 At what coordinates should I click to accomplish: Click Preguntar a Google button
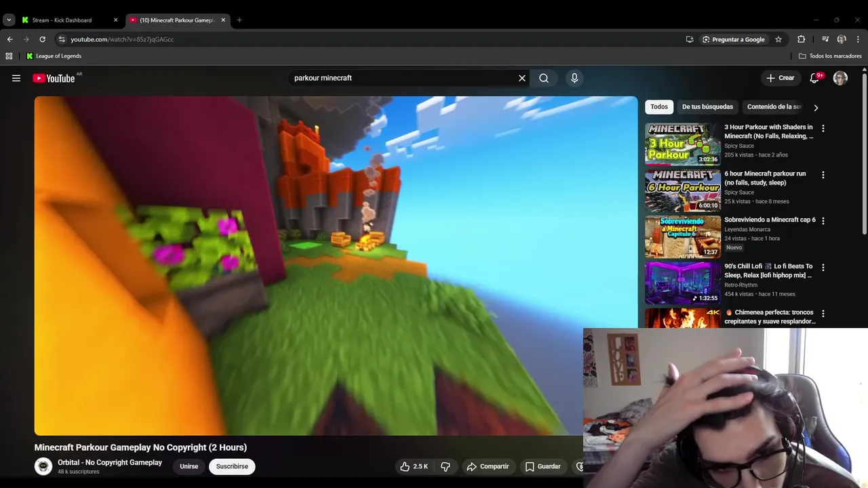(733, 39)
